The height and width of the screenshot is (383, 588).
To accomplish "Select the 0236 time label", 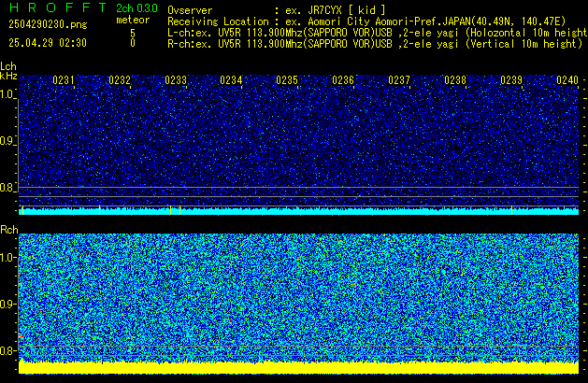I will click(x=343, y=80).
